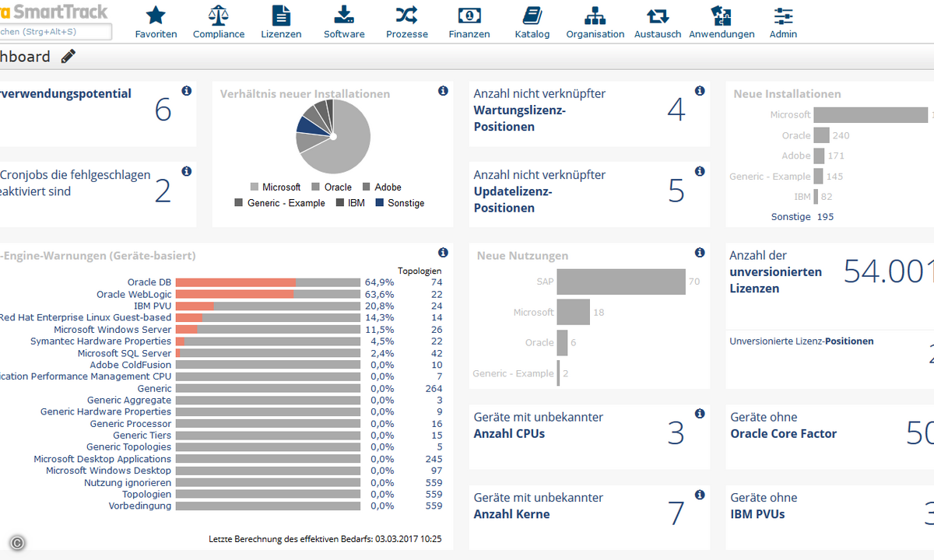Viewport: 934px width, 560px height.
Task: Click Geräte ohne IBM PVUs tile
Action: pyautogui.click(x=830, y=517)
